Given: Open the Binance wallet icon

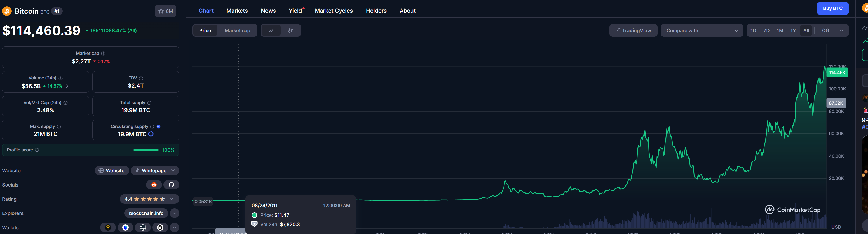Looking at the screenshot, I should pyautogui.click(x=108, y=227).
